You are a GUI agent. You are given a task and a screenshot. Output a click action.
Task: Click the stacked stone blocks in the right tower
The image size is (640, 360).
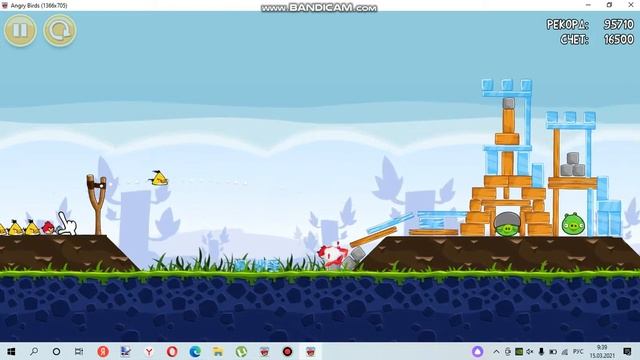(x=573, y=164)
